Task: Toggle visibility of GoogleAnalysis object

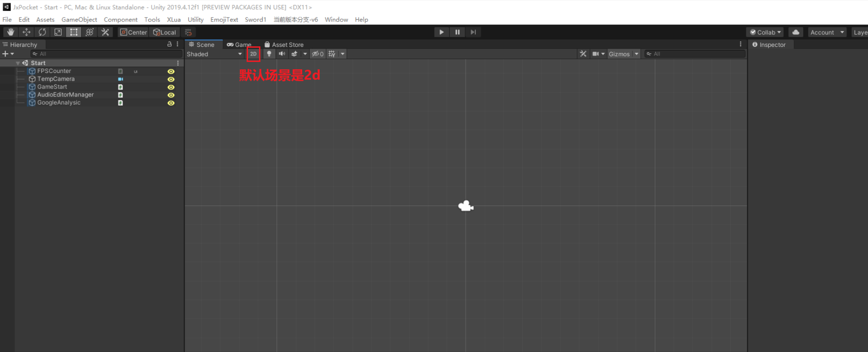Action: tap(171, 103)
